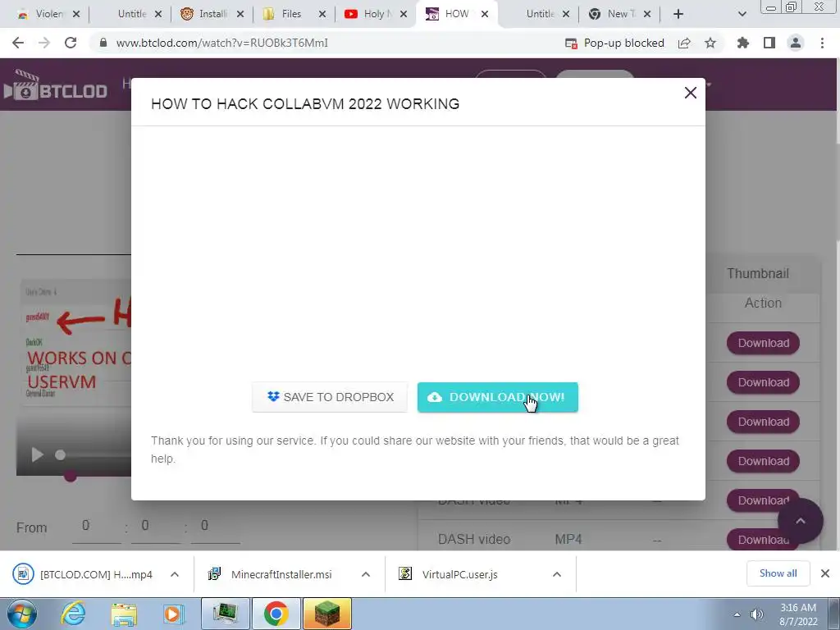This screenshot has height=630, width=840.
Task: Click the fourth Download button in table
Action: [763, 461]
